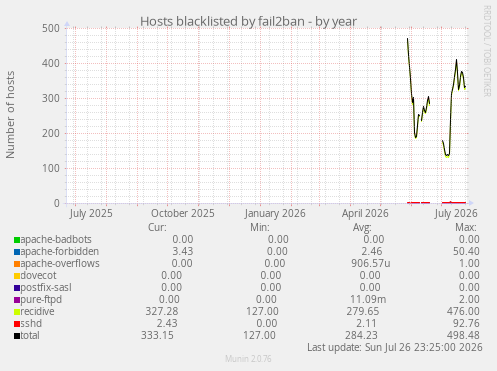The height and width of the screenshot is (371, 497).
Task: Click the 'Min:' column header
Action: point(260,227)
